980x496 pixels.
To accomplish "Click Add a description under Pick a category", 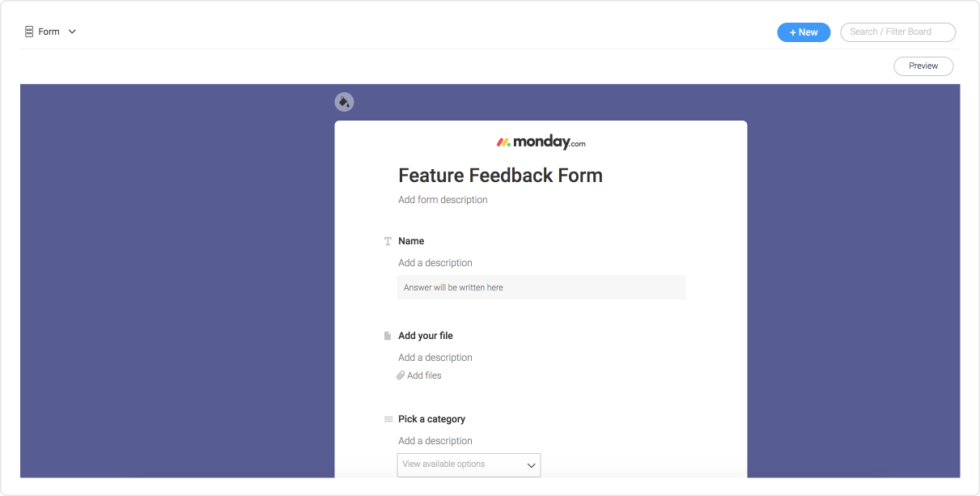I will click(x=435, y=441).
